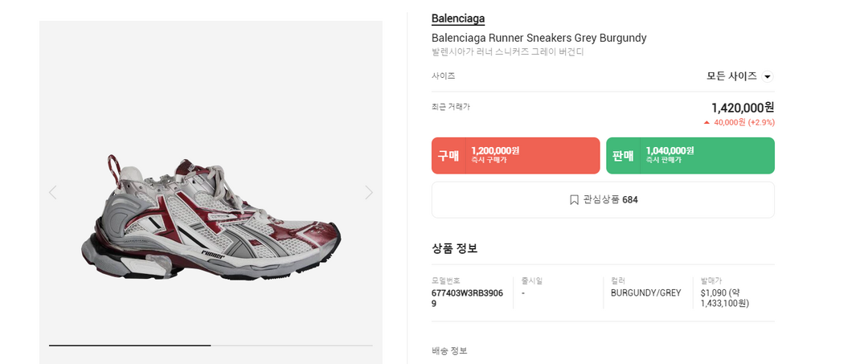Jump to the second image progress segment
868x364 pixels.
tap(292, 345)
